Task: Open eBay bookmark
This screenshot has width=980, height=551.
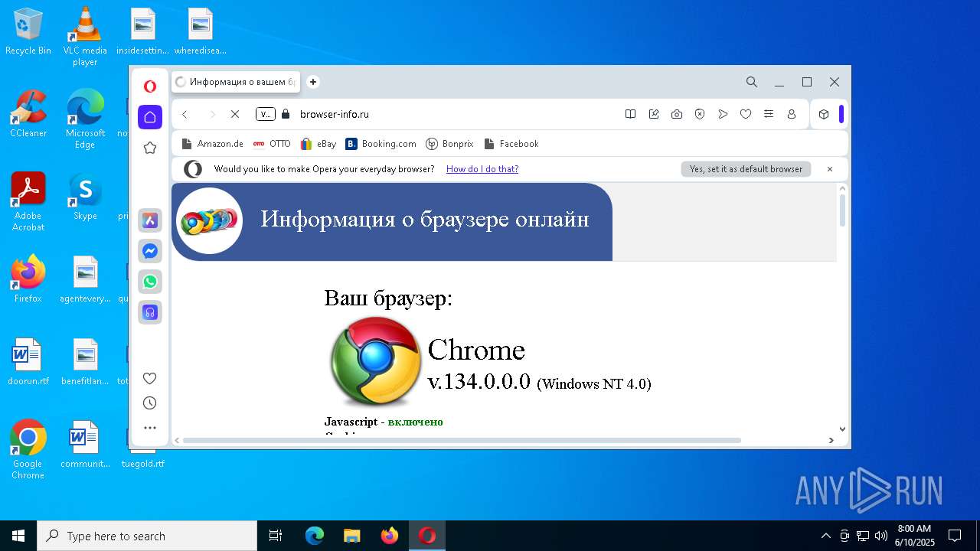Action: click(318, 144)
